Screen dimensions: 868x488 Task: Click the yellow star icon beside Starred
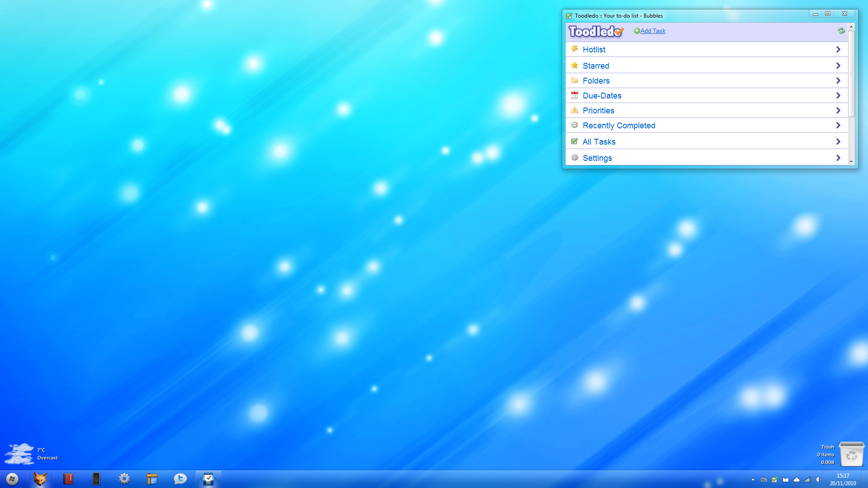(x=575, y=65)
